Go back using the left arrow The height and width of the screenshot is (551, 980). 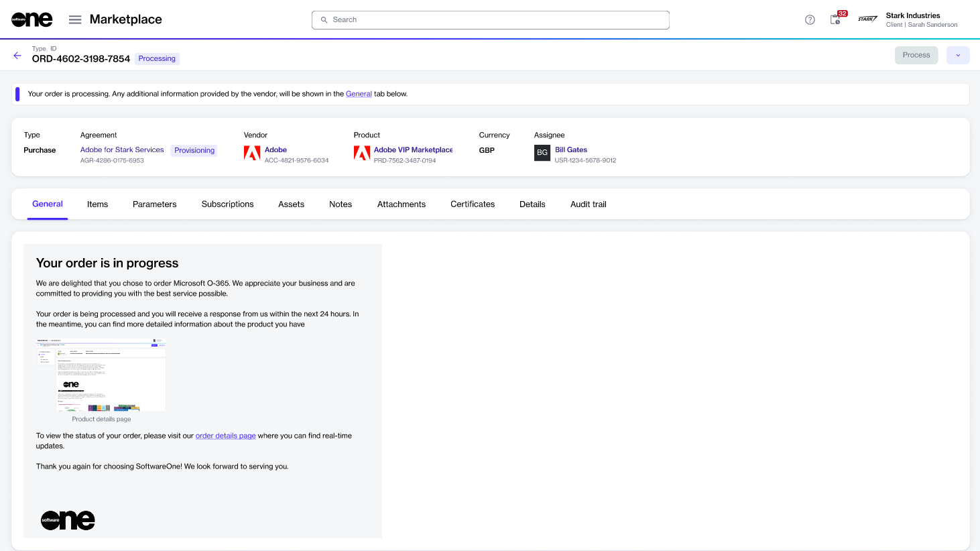pyautogui.click(x=17, y=56)
